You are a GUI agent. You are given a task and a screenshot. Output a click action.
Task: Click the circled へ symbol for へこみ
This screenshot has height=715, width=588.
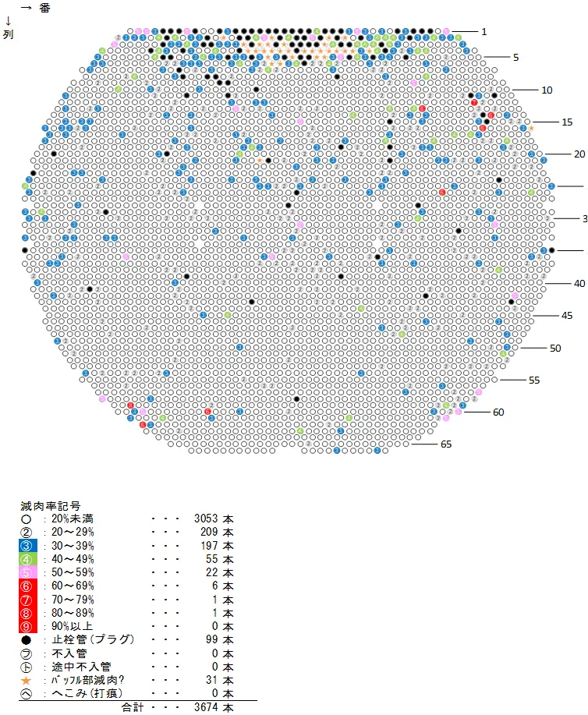pyautogui.click(x=27, y=694)
